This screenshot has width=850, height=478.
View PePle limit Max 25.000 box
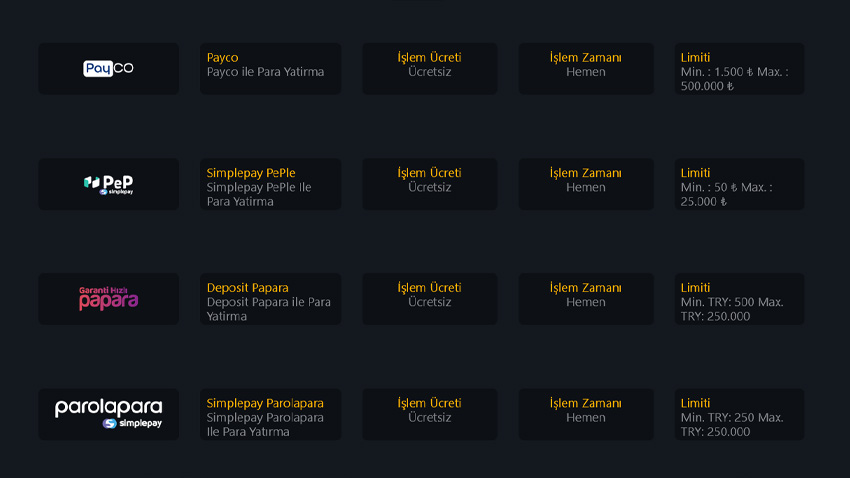pyautogui.click(x=739, y=184)
